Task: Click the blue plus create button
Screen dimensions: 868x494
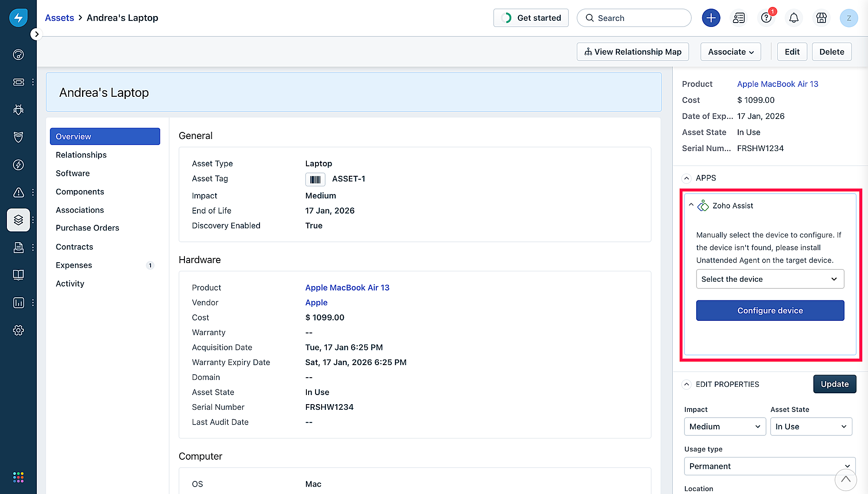Action: pyautogui.click(x=711, y=18)
